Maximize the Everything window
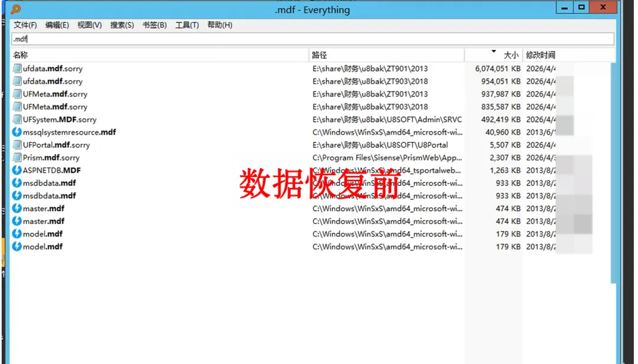 pos(581,7)
